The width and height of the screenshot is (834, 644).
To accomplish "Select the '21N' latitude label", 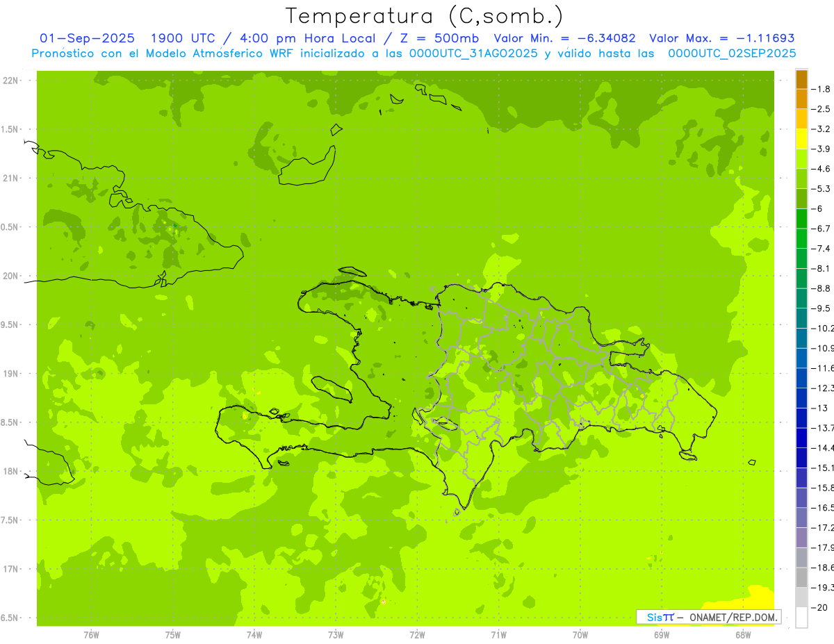I will pos(11,179).
